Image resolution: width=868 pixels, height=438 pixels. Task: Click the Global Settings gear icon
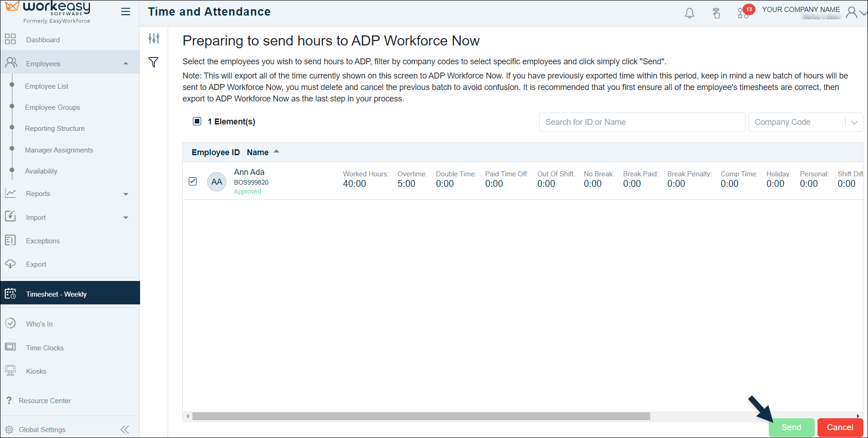(x=9, y=430)
